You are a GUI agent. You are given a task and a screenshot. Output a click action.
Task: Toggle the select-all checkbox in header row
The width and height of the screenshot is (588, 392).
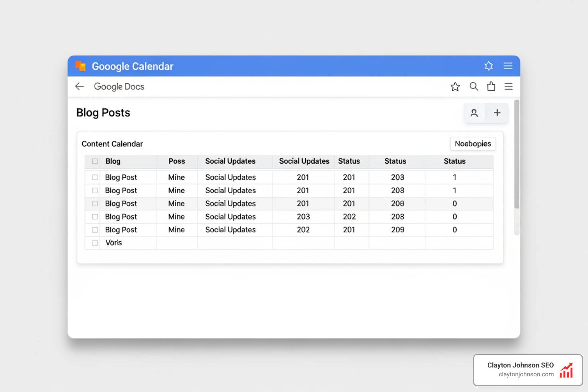tap(95, 162)
